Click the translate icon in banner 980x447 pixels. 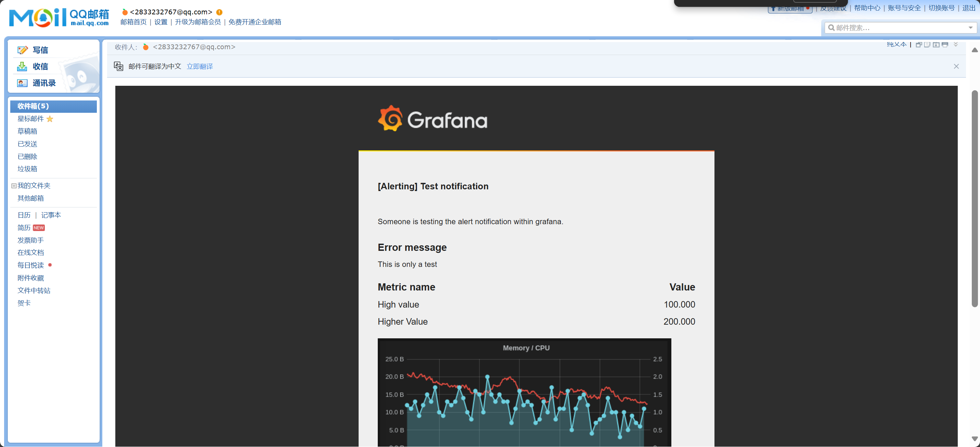pos(119,67)
